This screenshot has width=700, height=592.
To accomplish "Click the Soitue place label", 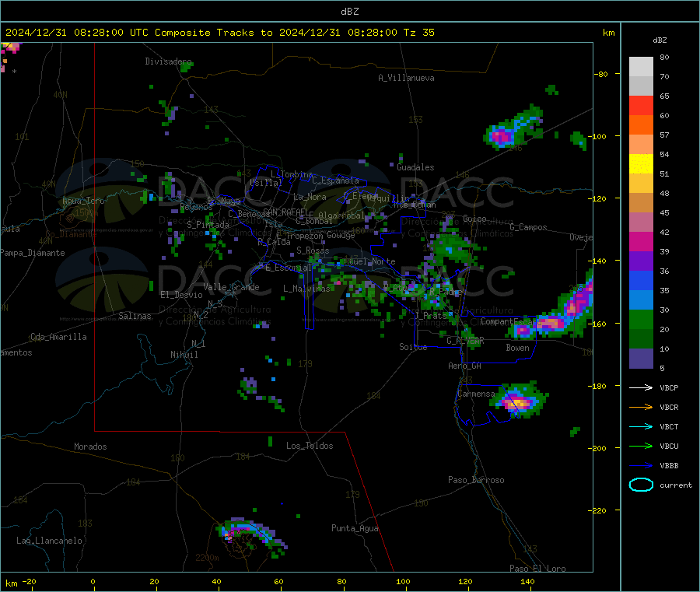I will coord(413,347).
